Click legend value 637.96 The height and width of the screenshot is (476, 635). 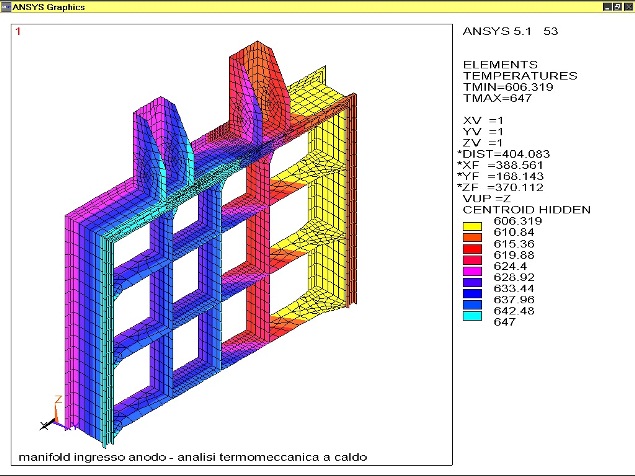click(x=514, y=299)
